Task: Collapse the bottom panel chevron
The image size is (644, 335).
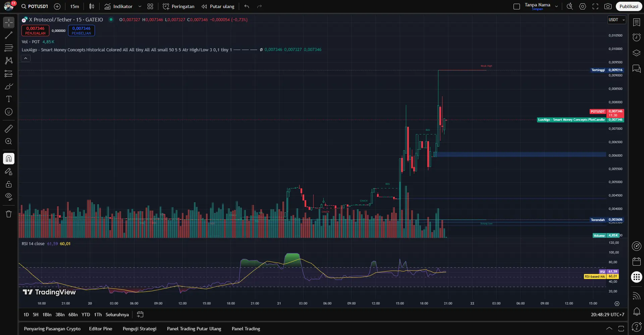Action: click(609, 329)
